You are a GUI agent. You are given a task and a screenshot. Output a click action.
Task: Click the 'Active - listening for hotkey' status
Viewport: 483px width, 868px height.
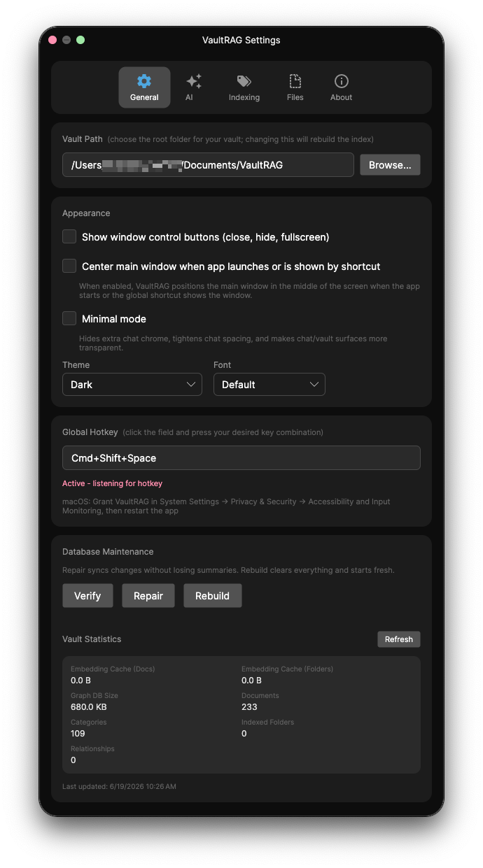pyautogui.click(x=112, y=483)
